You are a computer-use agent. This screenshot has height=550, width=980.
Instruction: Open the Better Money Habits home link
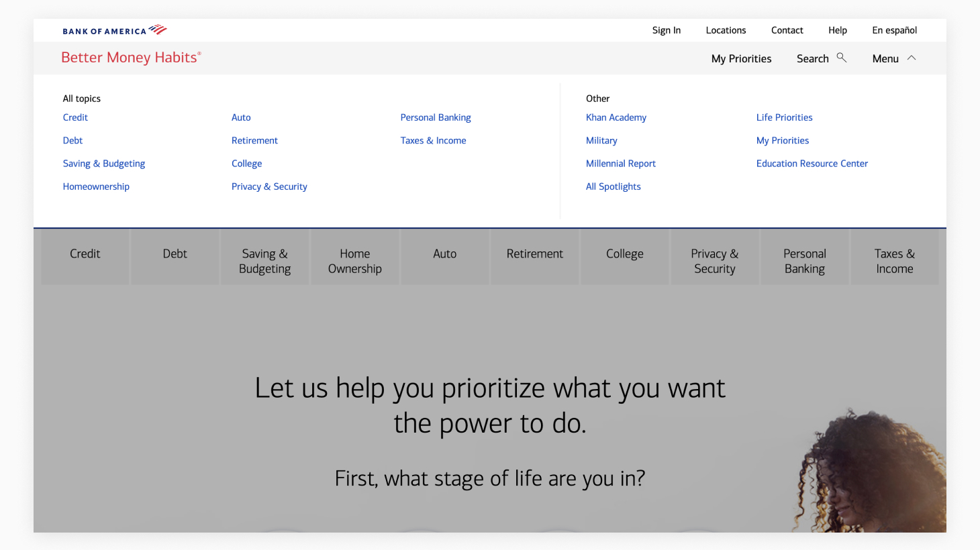[131, 58]
